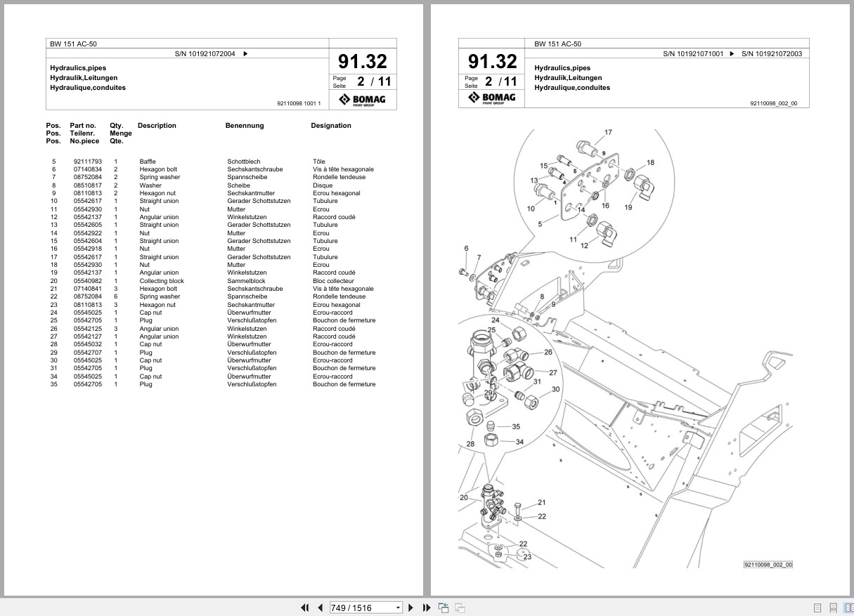Click part number 05545032 Cap nut
The image size is (854, 616).
[88, 344]
